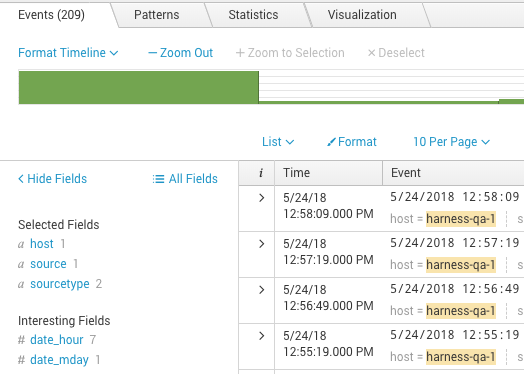Click the date_hour interesting field

[x=56, y=340]
